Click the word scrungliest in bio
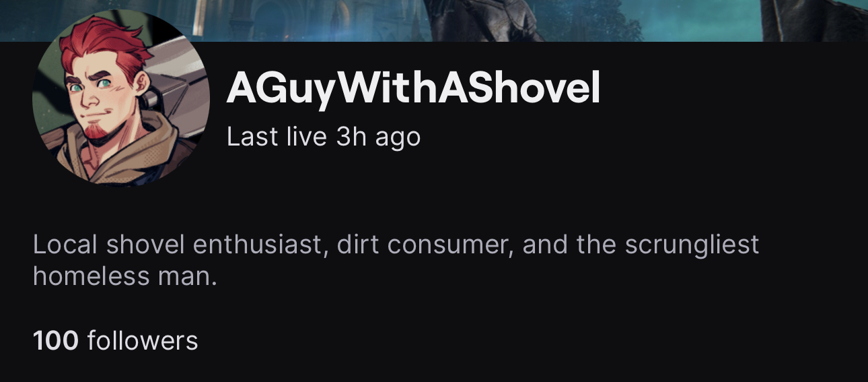The width and height of the screenshot is (868, 382). tap(692, 245)
